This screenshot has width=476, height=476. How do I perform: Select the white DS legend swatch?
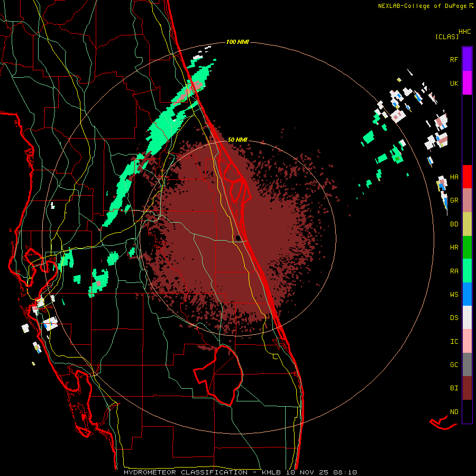[x=467, y=317]
